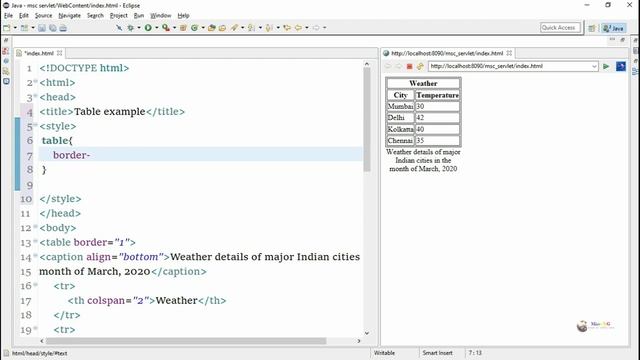This screenshot has width=640, height=360.
Task: Click the browser stop loading icon
Action: 409,66
